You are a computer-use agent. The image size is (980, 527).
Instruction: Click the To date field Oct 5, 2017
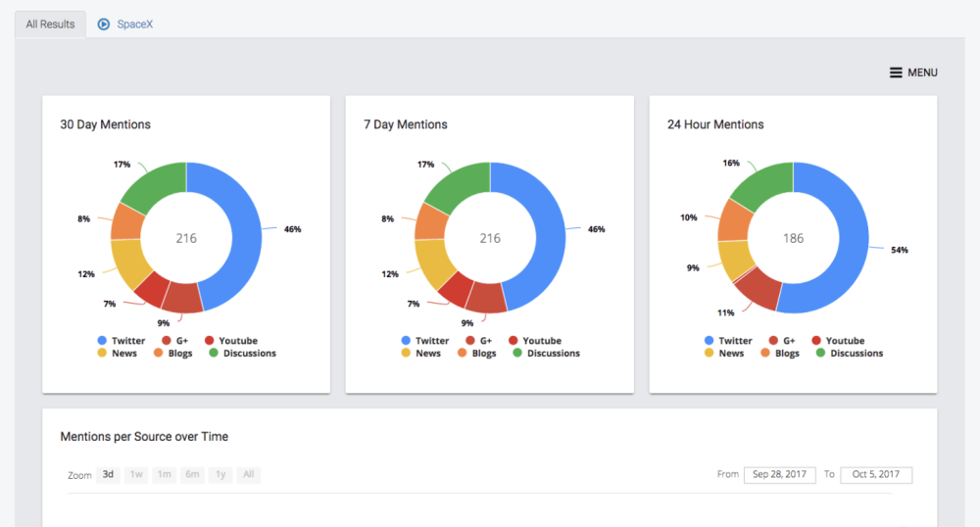[x=876, y=475]
